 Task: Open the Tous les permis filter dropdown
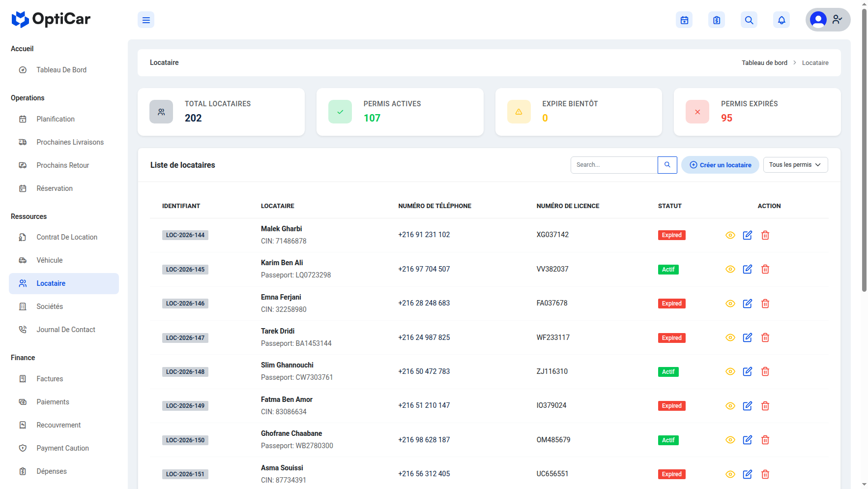tap(795, 165)
